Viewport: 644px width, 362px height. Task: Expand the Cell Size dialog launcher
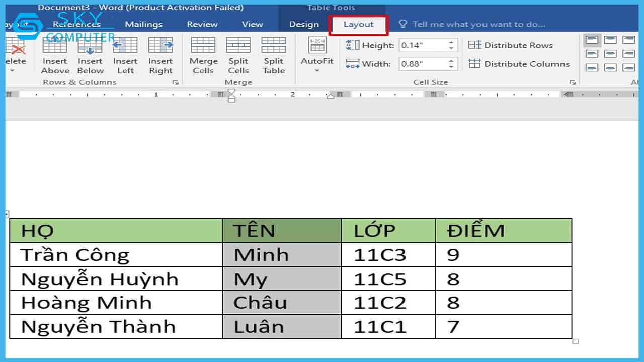(x=573, y=82)
